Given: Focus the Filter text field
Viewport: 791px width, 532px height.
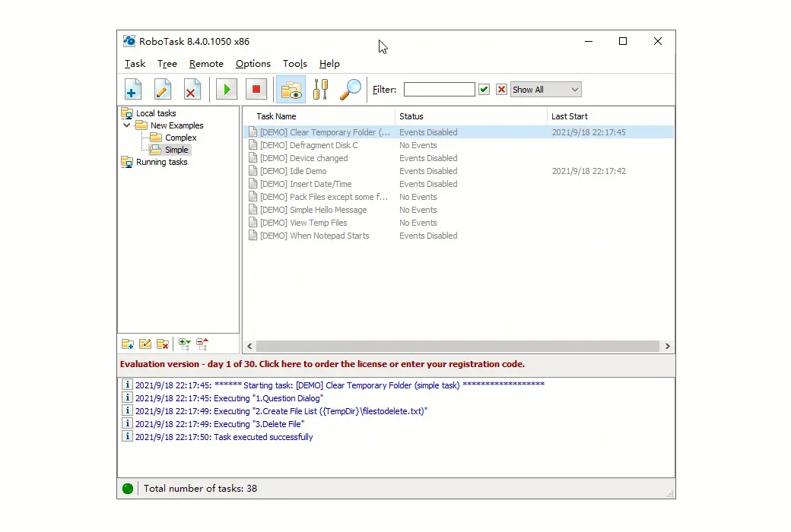Looking at the screenshot, I should tap(439, 89).
